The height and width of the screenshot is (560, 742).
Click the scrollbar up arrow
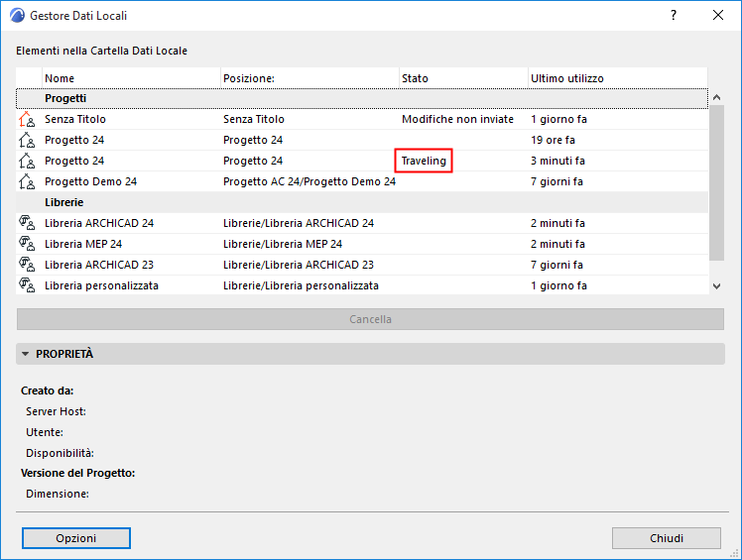tap(716, 97)
